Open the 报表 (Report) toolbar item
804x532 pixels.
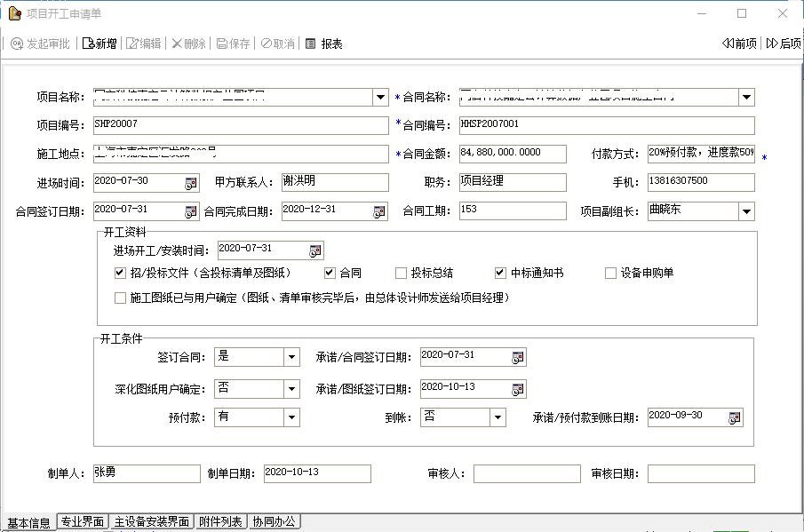[x=323, y=44]
